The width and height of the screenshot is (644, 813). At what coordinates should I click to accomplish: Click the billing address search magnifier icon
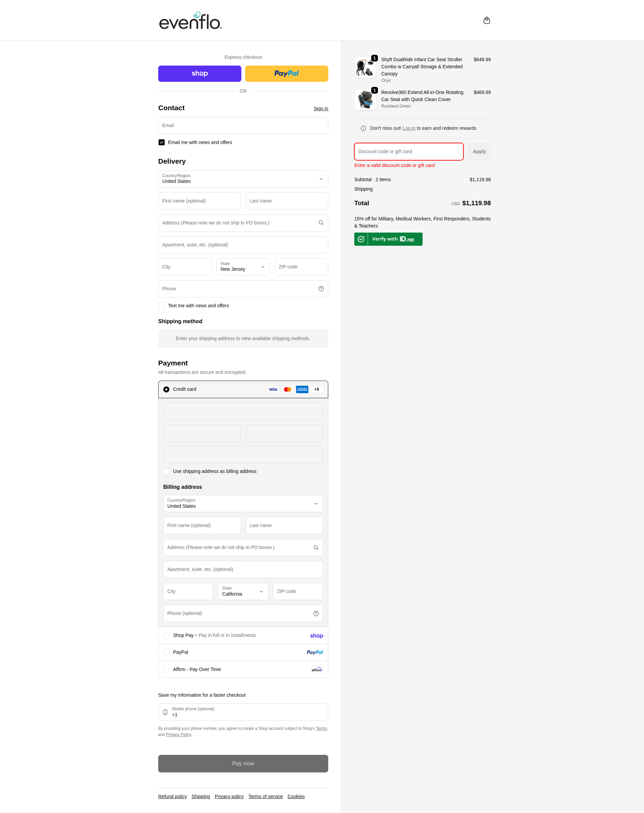pyautogui.click(x=316, y=548)
